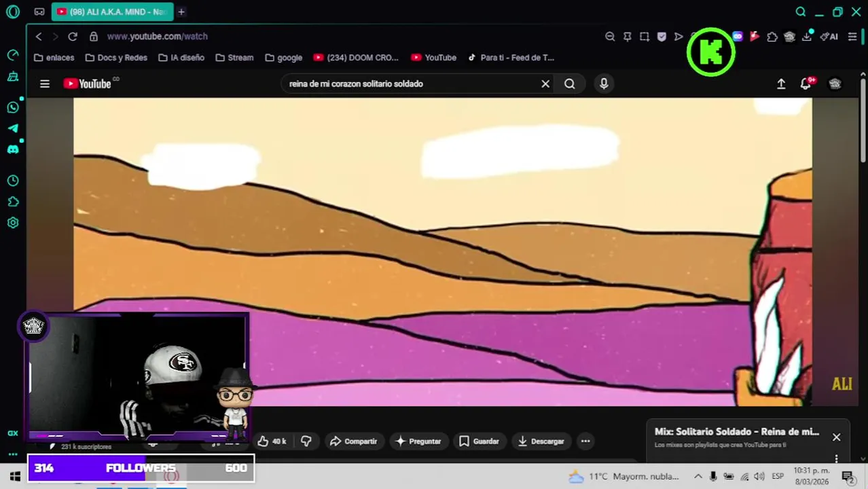Click the send flow arrow icon

coord(679,36)
